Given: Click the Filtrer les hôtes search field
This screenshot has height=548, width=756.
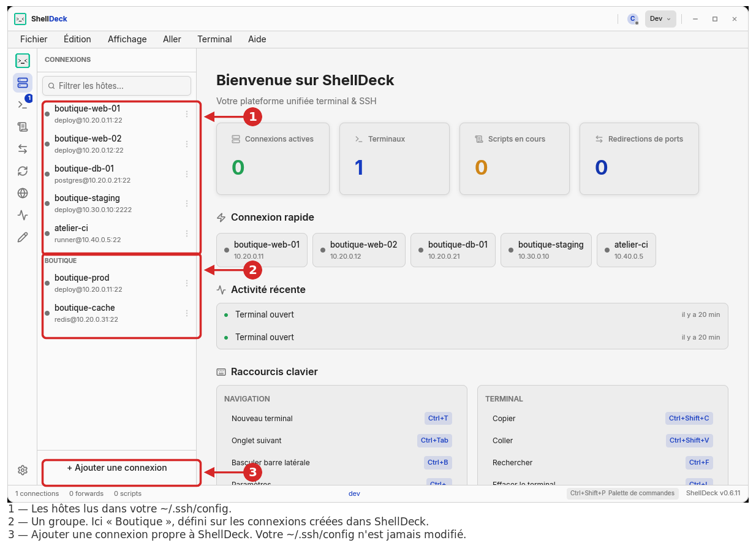Looking at the screenshot, I should [116, 86].
